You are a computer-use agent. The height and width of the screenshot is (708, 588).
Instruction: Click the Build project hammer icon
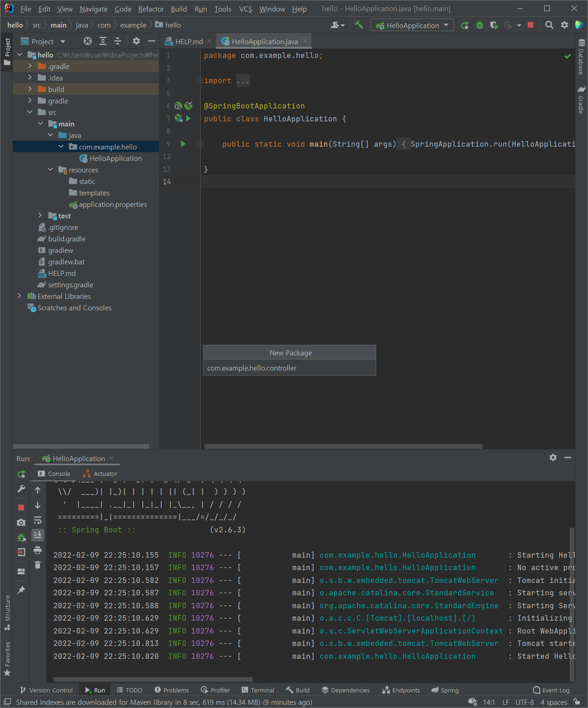point(359,25)
